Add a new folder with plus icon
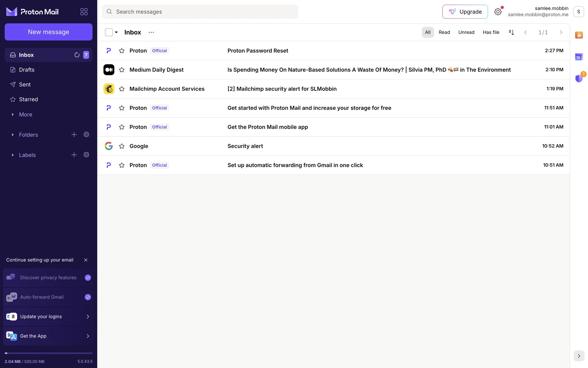This screenshot has width=588, height=368. (74, 135)
